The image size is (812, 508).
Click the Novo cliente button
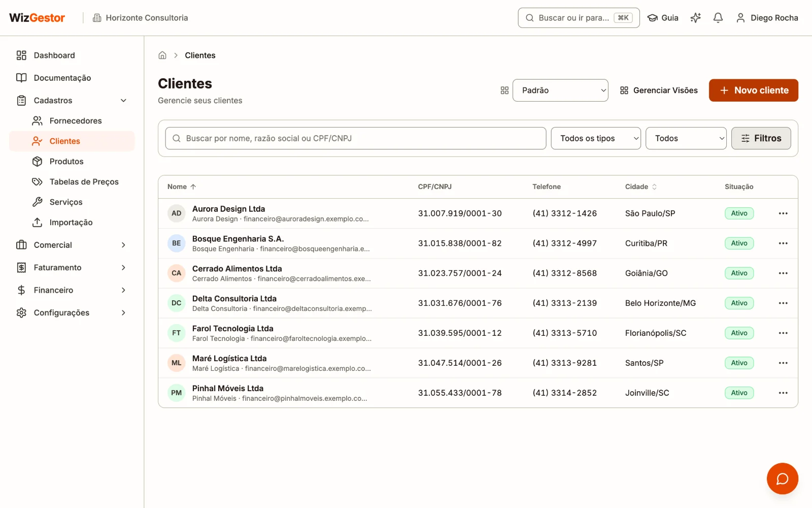click(753, 90)
